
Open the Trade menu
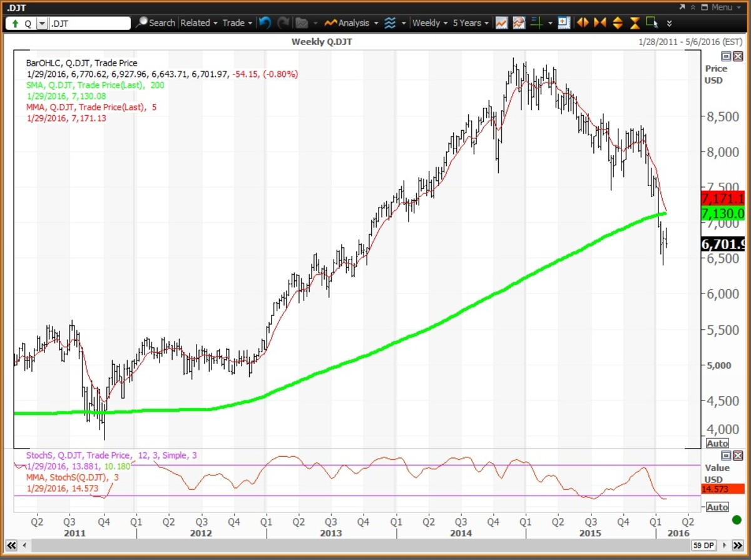click(237, 23)
